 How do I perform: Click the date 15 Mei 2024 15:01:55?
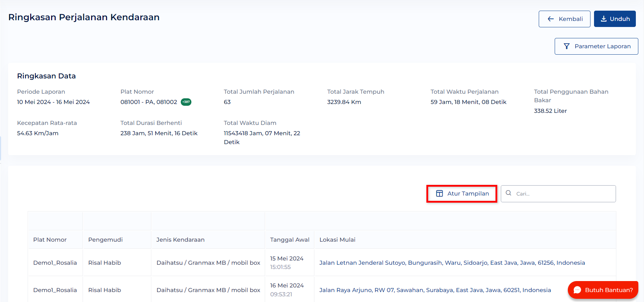pos(287,263)
